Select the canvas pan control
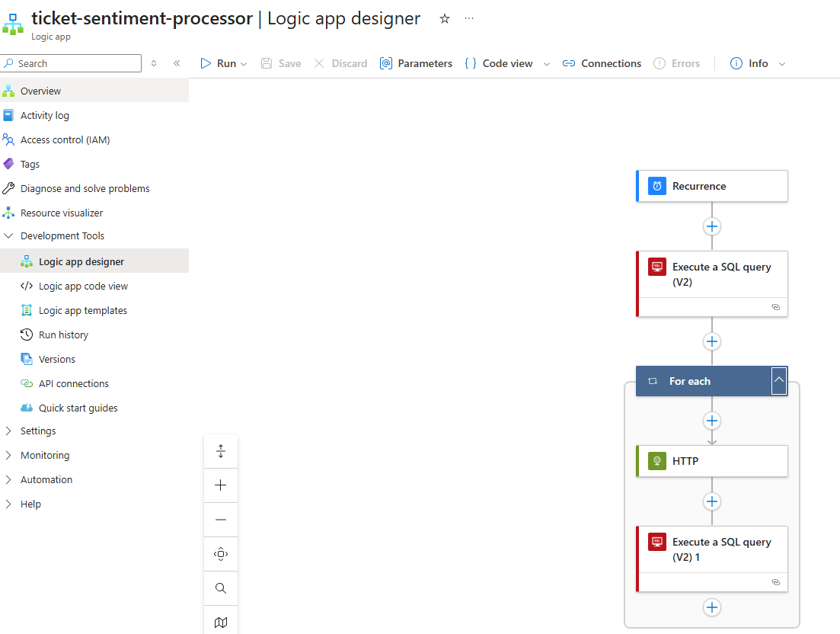 [220, 553]
